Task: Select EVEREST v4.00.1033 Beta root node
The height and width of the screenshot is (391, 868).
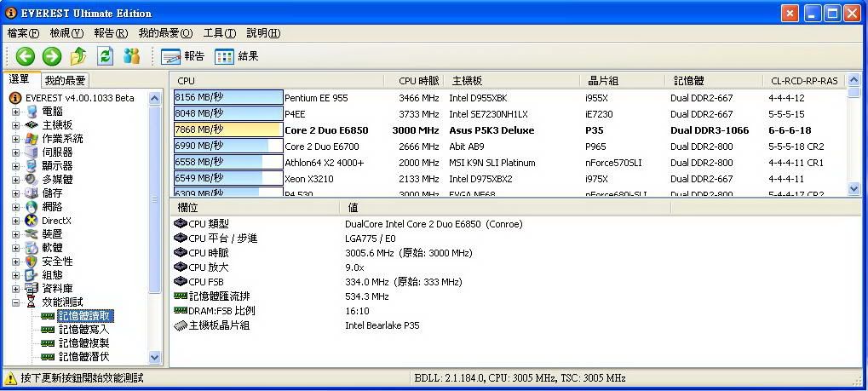Action: click(80, 98)
